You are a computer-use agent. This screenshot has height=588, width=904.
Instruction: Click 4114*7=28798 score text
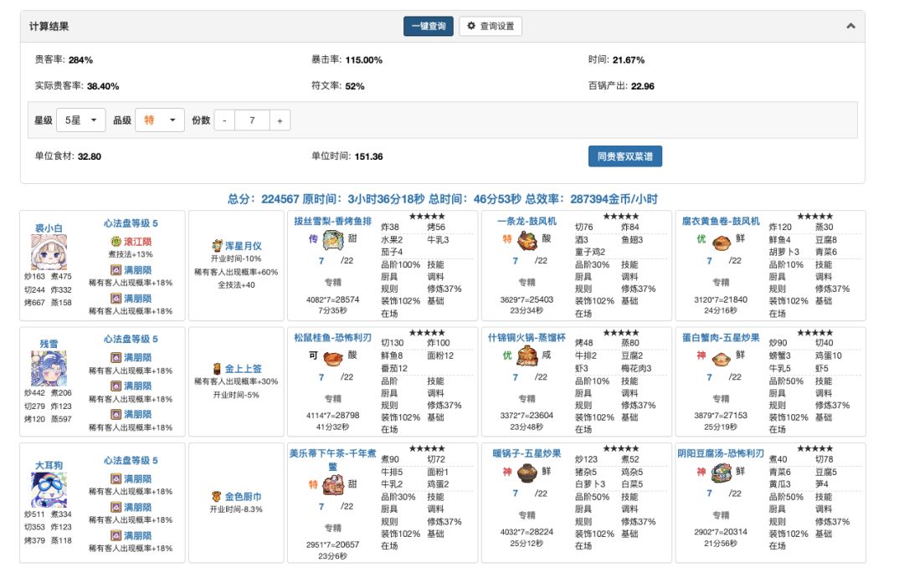pos(332,415)
